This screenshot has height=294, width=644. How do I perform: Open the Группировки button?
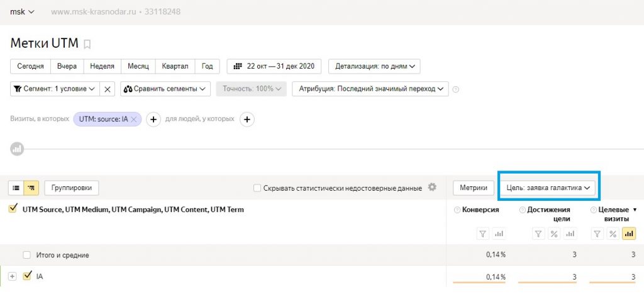point(72,188)
